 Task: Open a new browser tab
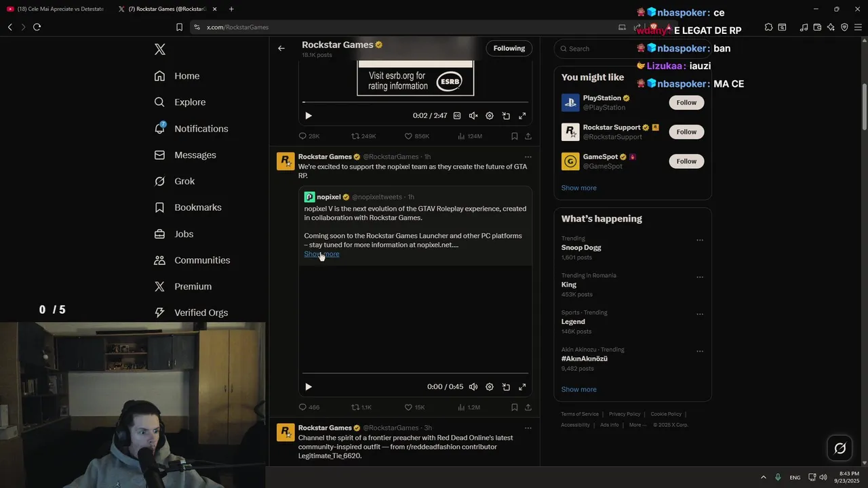pos(231,9)
